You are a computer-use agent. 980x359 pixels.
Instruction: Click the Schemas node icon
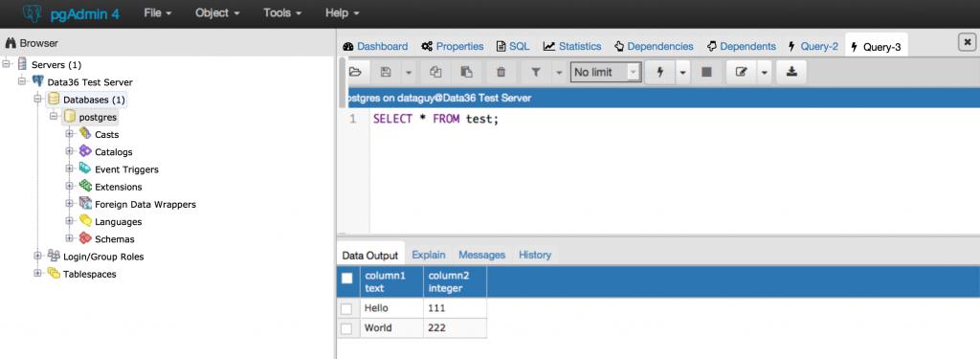coord(85,239)
